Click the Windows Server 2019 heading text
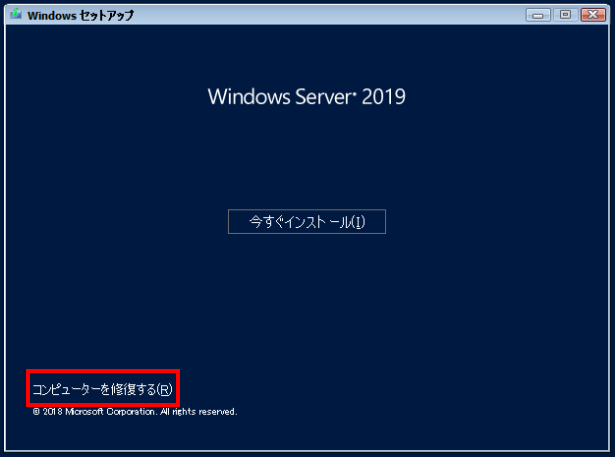This screenshot has height=457, width=615. (307, 96)
